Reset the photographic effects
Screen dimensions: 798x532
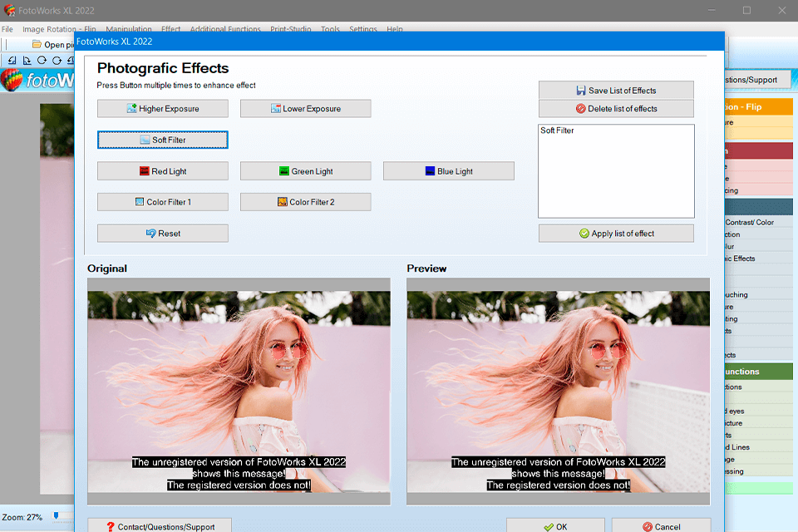163,233
